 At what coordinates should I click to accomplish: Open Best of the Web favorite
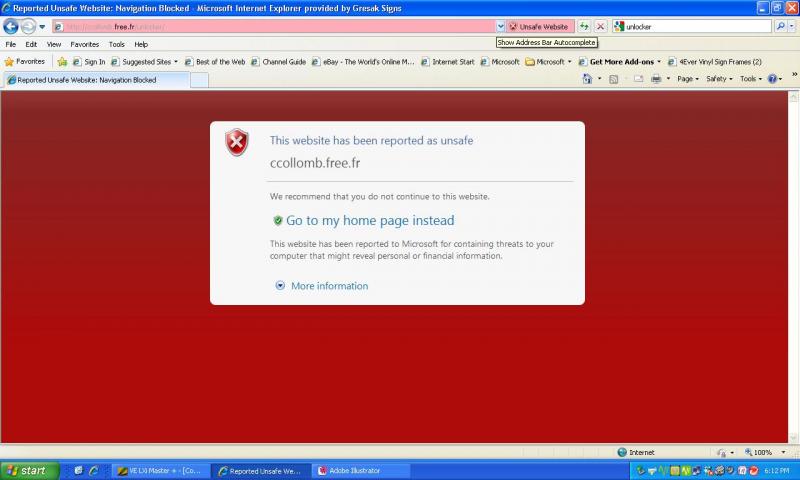pos(215,62)
